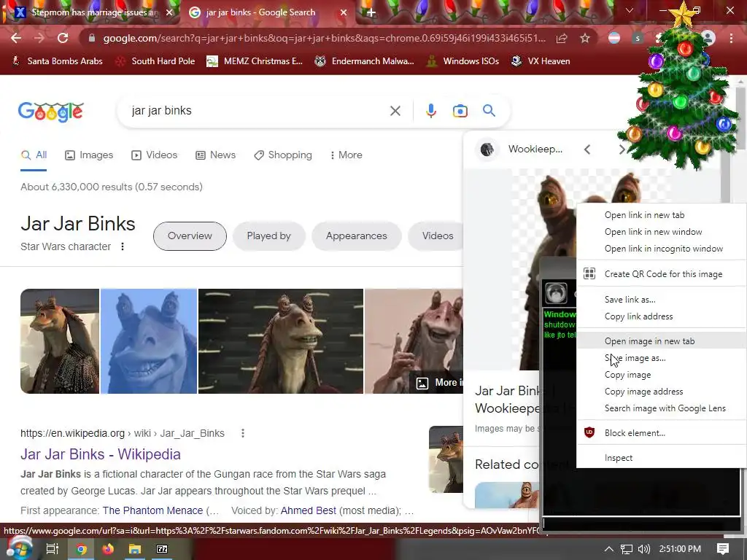747x560 pixels.
Task: Open blue-tinted Jar Jar thumbnail
Action: (x=149, y=341)
